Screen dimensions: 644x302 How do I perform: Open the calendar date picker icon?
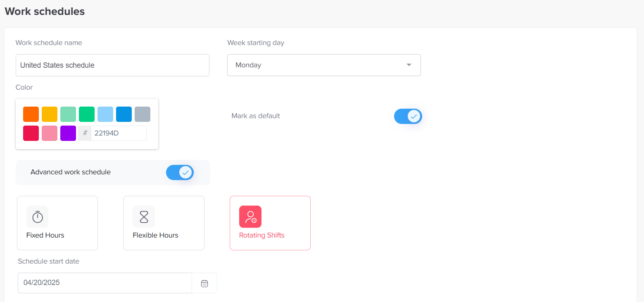(204, 283)
